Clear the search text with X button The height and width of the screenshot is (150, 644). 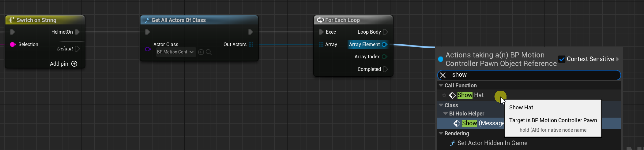(443, 75)
